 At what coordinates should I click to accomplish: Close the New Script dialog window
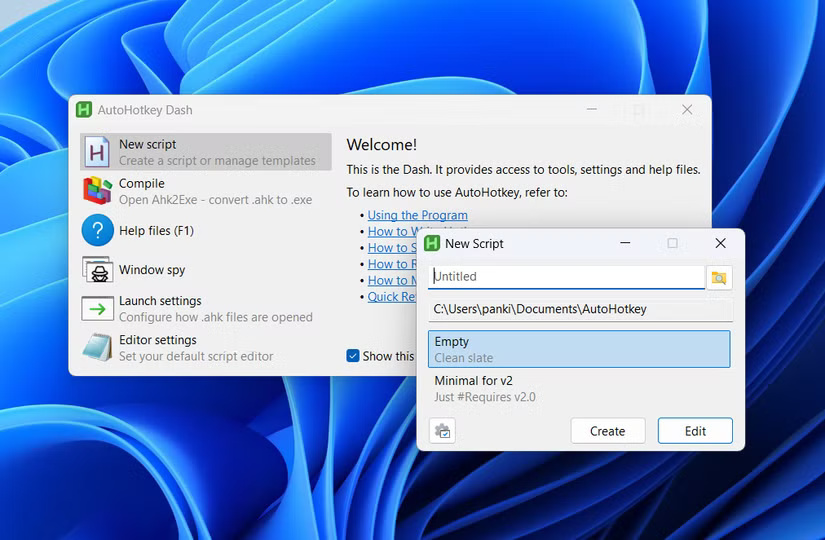pos(720,243)
